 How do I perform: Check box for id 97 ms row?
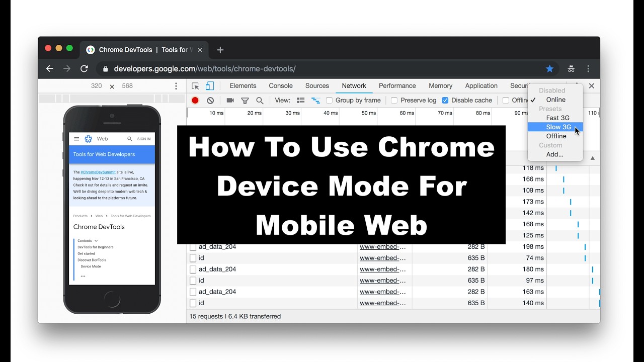193,281
